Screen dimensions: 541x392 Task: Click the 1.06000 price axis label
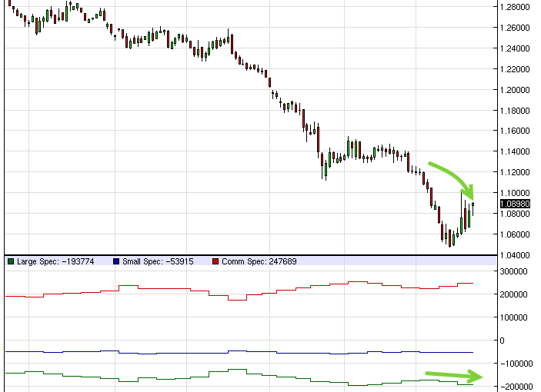coord(515,234)
